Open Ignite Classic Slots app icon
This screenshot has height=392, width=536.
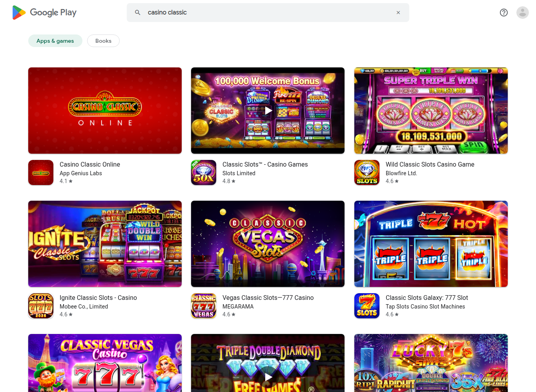point(41,306)
